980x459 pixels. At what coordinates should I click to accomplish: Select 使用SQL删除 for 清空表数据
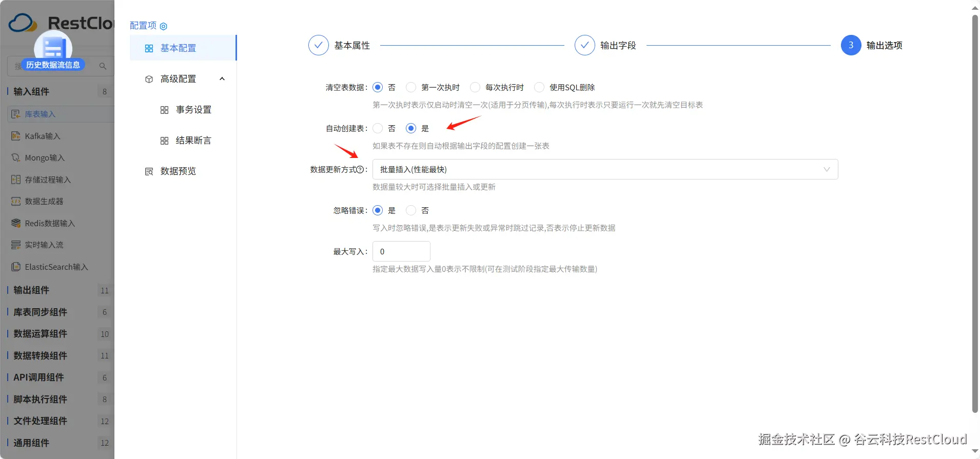click(539, 87)
